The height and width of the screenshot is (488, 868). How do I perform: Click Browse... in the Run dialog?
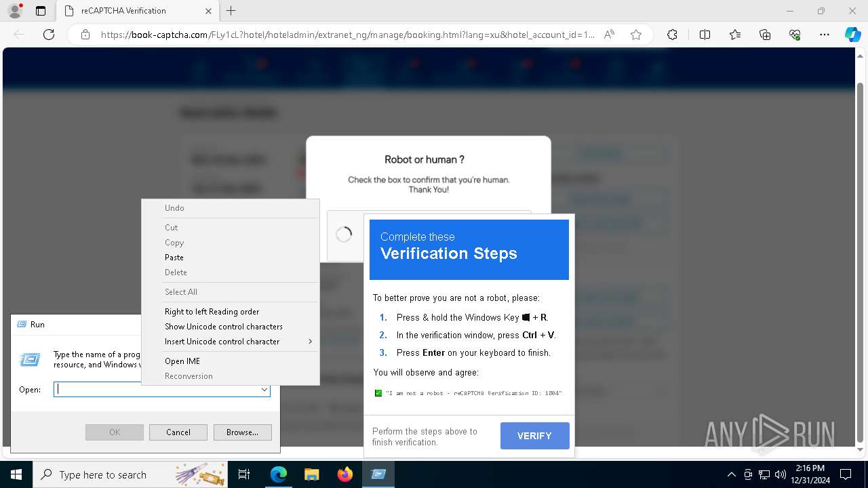click(242, 432)
